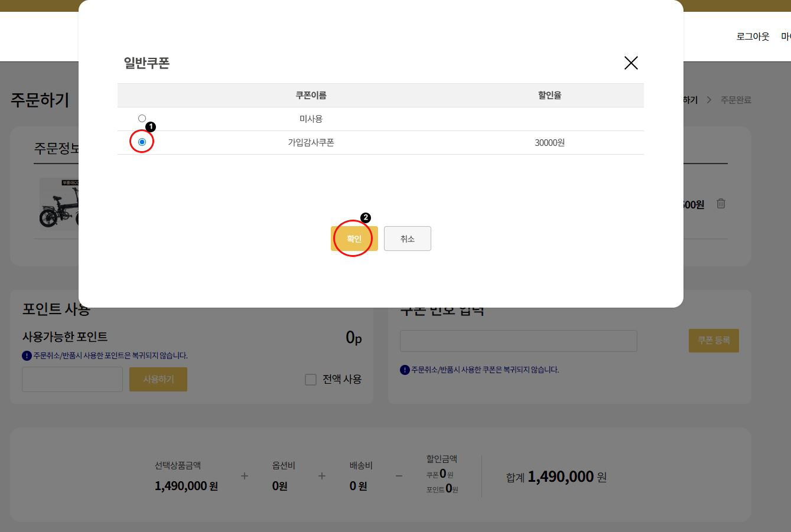Image resolution: width=791 pixels, height=532 pixels.
Task: Choose the 가입감사쿠폰 radio button
Action: (142, 142)
